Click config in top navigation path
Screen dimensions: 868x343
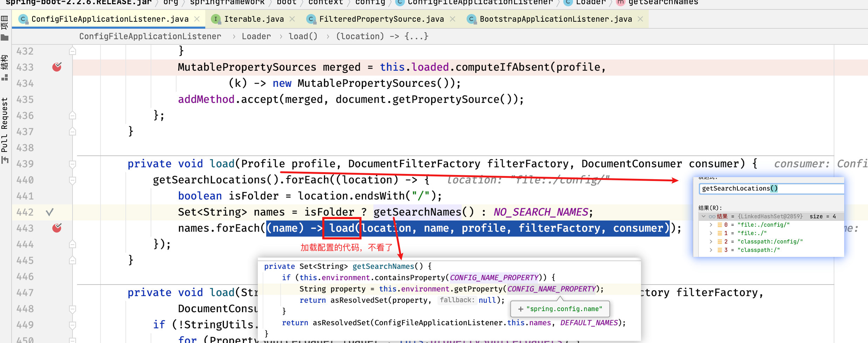370,2
